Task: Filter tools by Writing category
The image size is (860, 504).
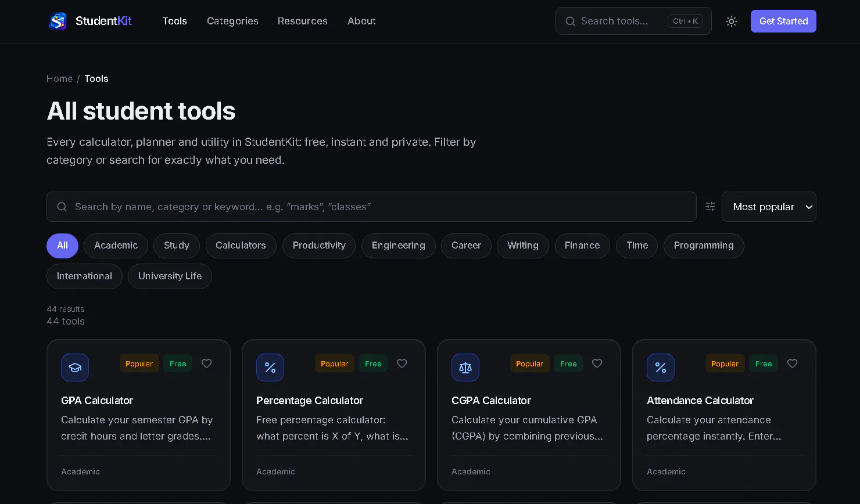Action: (523, 246)
